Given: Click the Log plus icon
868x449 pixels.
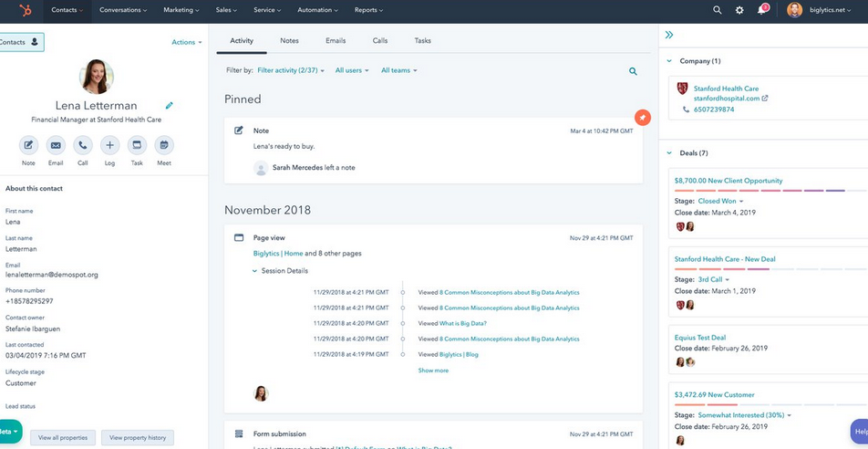Looking at the screenshot, I should point(109,145).
